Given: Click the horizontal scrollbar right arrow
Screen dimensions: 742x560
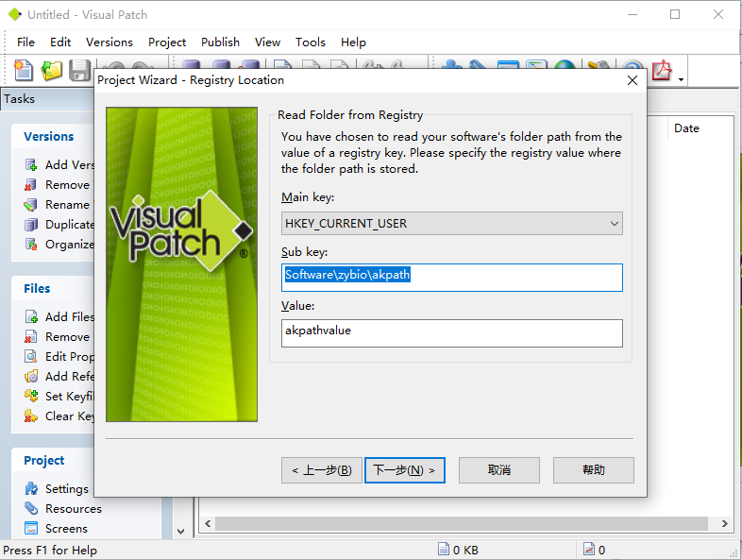Looking at the screenshot, I should pos(724,523).
